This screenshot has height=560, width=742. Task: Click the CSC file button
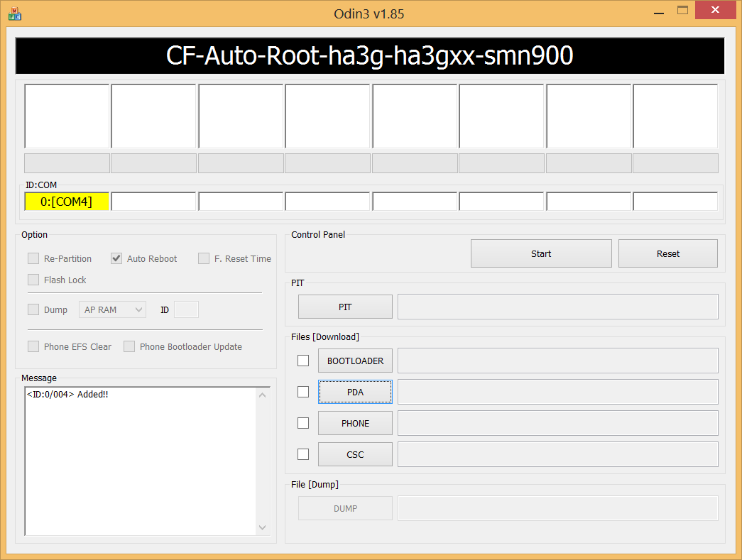point(355,454)
